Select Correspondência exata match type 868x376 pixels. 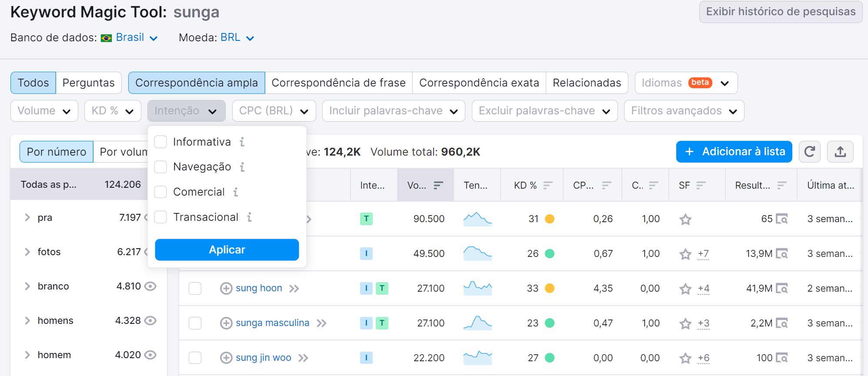pos(479,83)
